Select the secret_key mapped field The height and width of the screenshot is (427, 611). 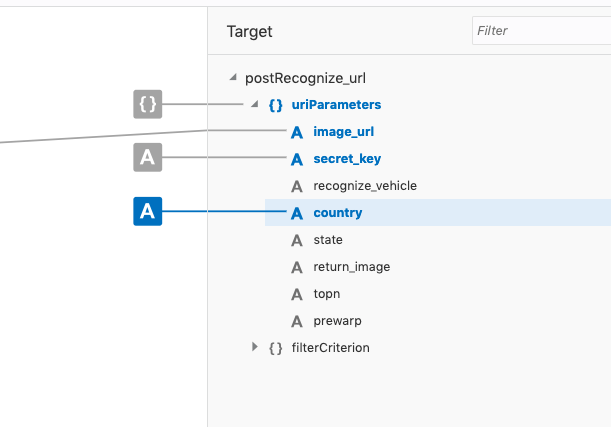pyautogui.click(x=346, y=159)
